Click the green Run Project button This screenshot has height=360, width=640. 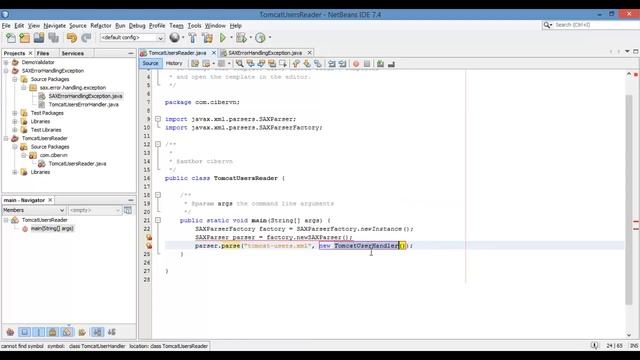[x=223, y=38]
